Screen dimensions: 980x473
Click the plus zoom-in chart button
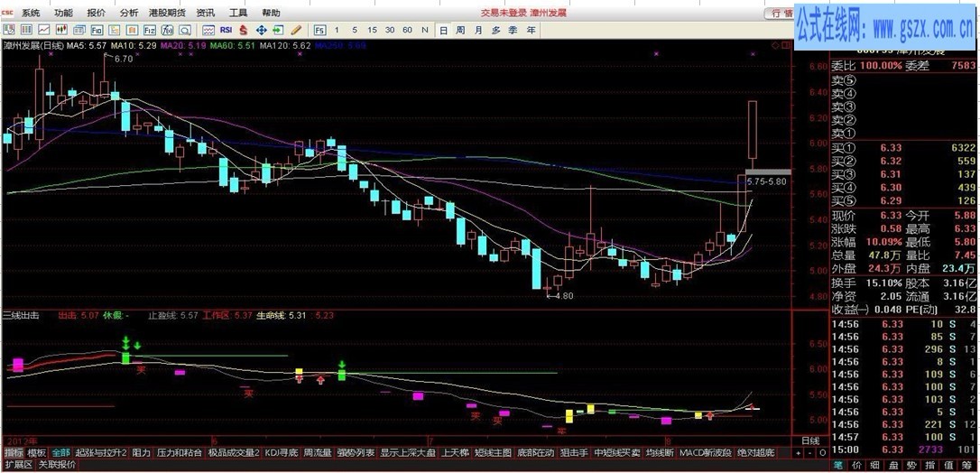pos(799,452)
